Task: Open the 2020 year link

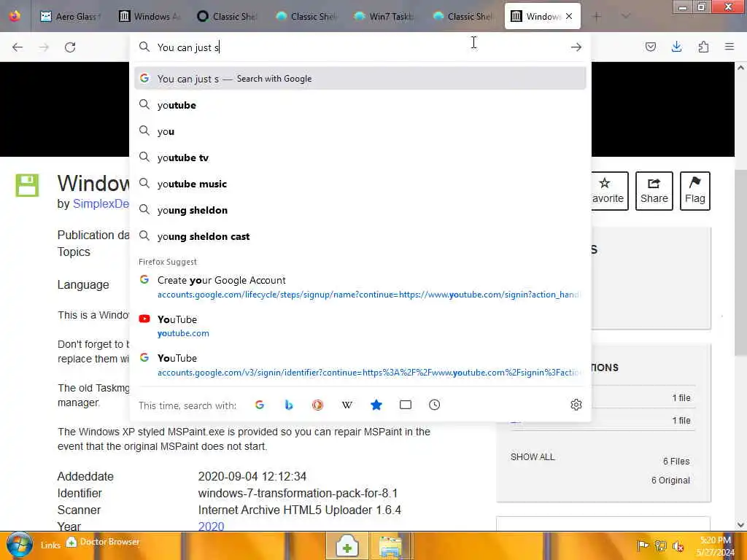Action: click(x=211, y=526)
